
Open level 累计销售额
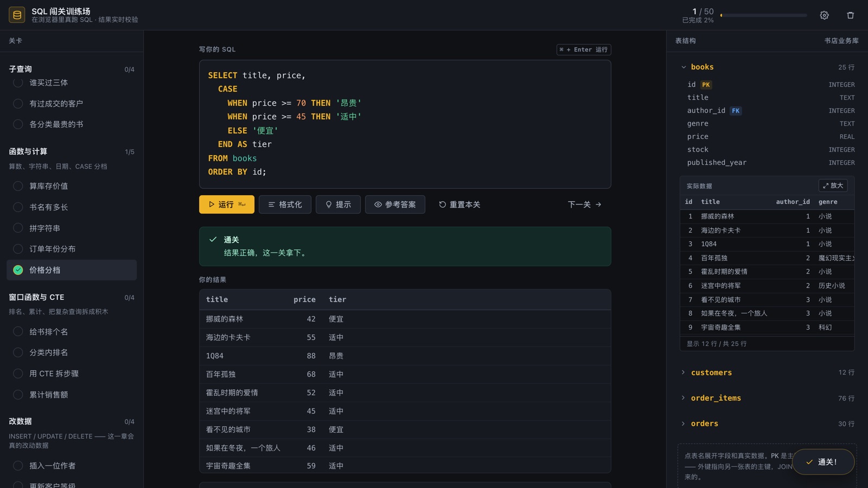pyautogui.click(x=72, y=395)
